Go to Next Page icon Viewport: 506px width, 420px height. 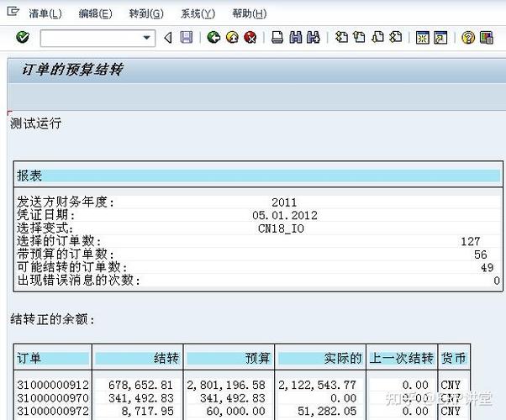(377, 38)
